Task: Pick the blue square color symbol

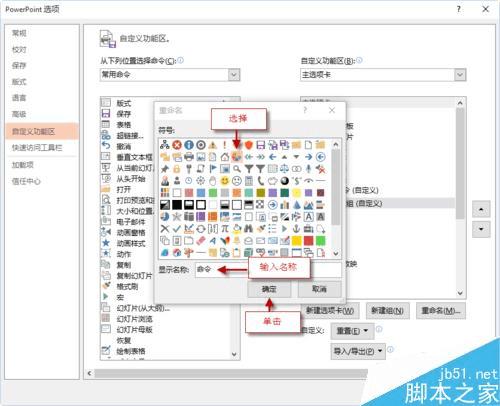Action: pyautogui.click(x=201, y=193)
